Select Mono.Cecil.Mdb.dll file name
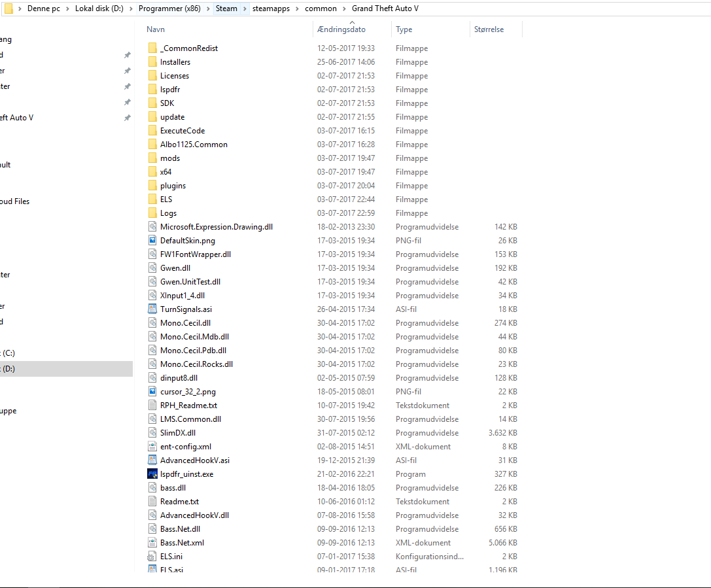The width and height of the screenshot is (711, 588). 194,336
